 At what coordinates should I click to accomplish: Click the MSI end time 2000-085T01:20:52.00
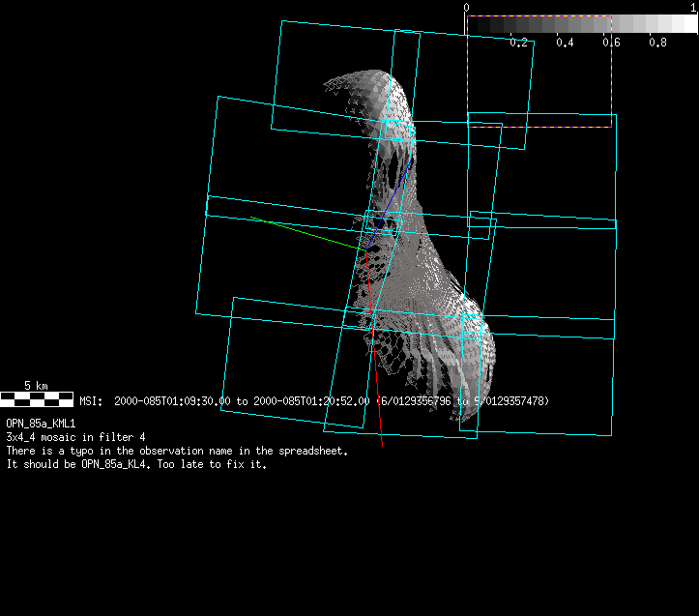(311, 400)
